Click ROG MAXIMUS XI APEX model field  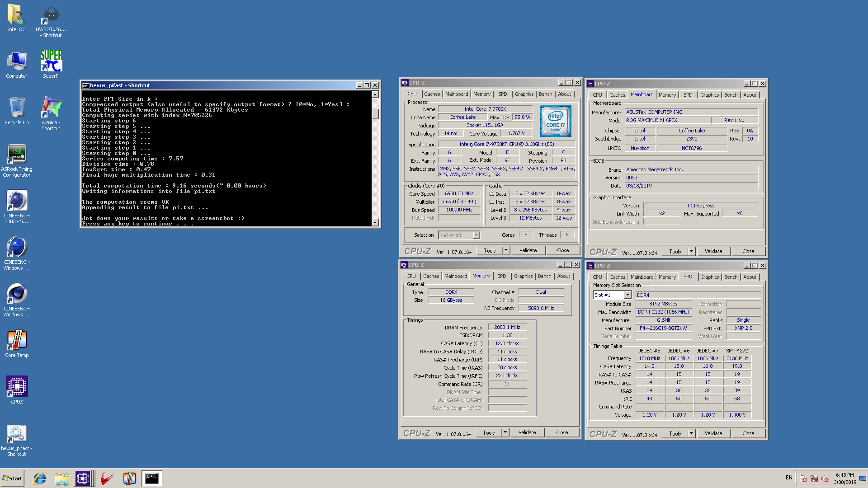667,120
